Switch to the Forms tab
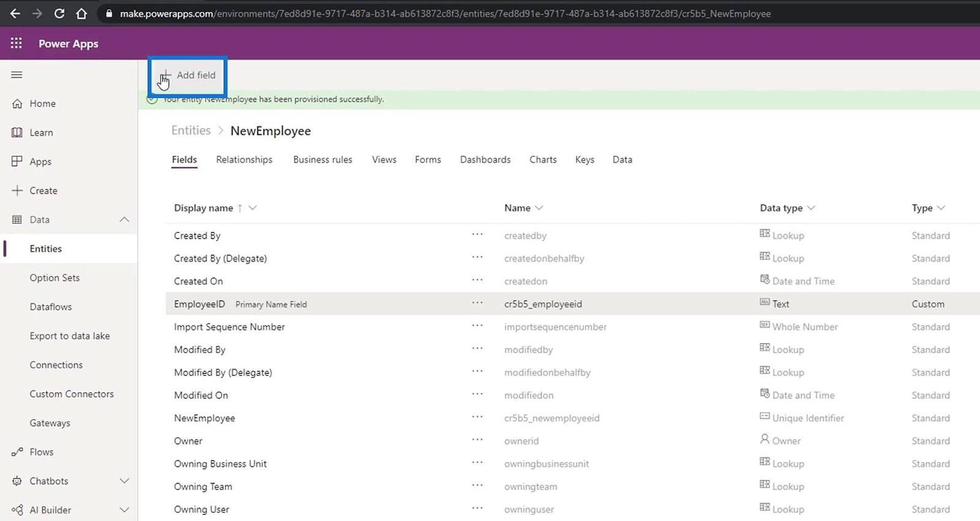This screenshot has width=980, height=521. 428,159
